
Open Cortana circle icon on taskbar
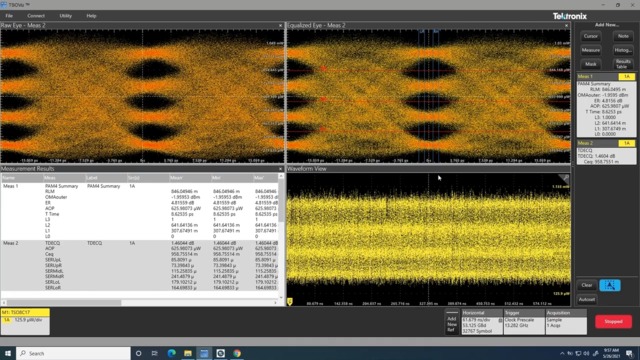coord(138,353)
